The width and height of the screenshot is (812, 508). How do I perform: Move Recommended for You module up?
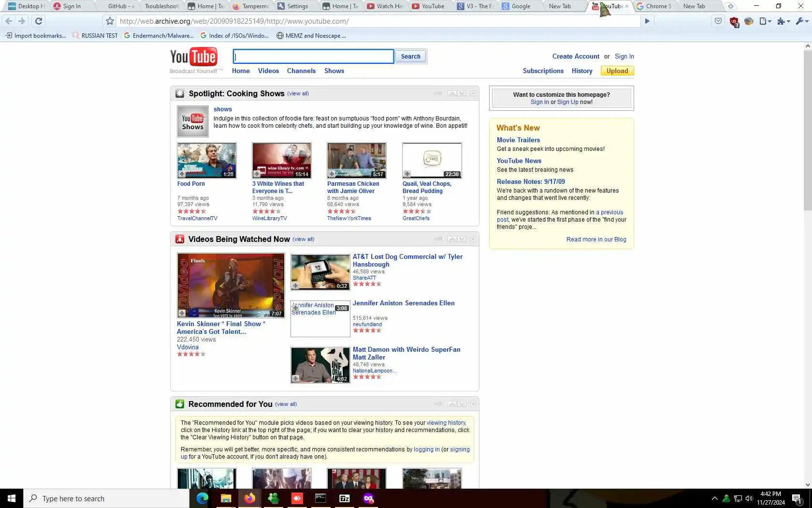452,404
